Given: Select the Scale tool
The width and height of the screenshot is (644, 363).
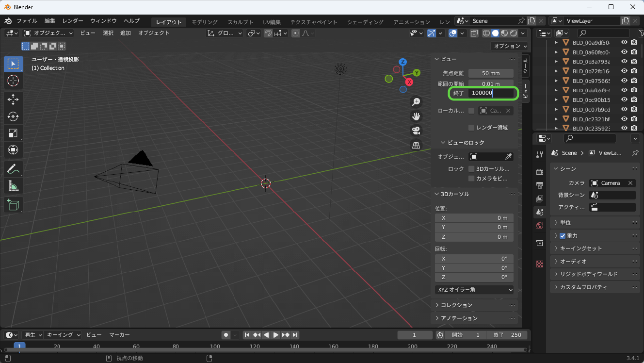Looking at the screenshot, I should coord(13,132).
